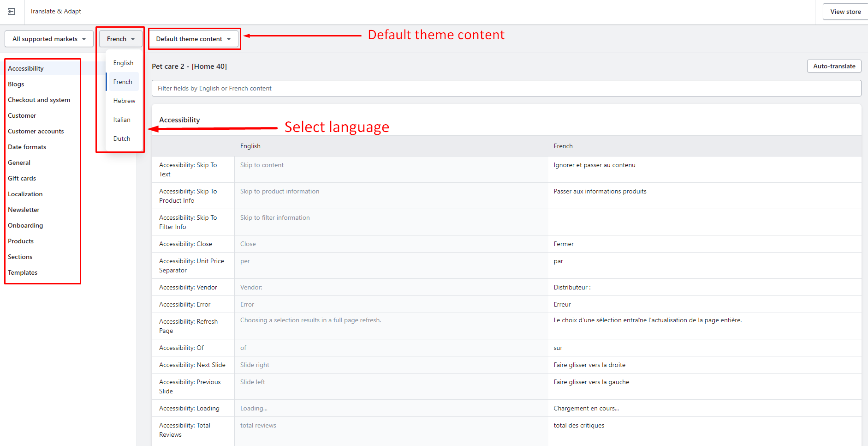Pick Italian from the language options
Viewport: 868px width, 446px height.
pyautogui.click(x=122, y=120)
